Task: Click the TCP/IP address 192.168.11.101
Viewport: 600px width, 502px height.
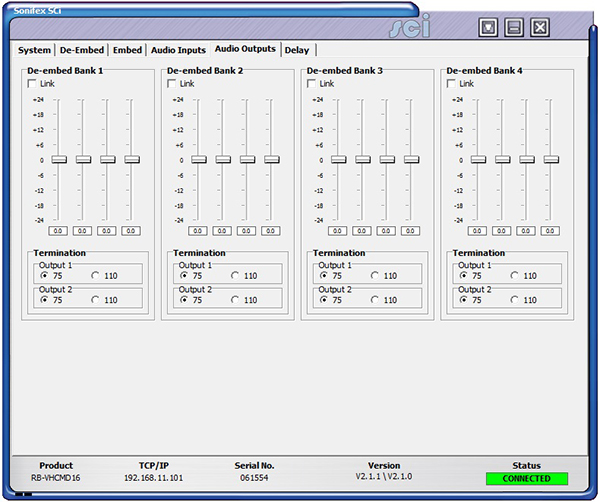Action: point(153,478)
